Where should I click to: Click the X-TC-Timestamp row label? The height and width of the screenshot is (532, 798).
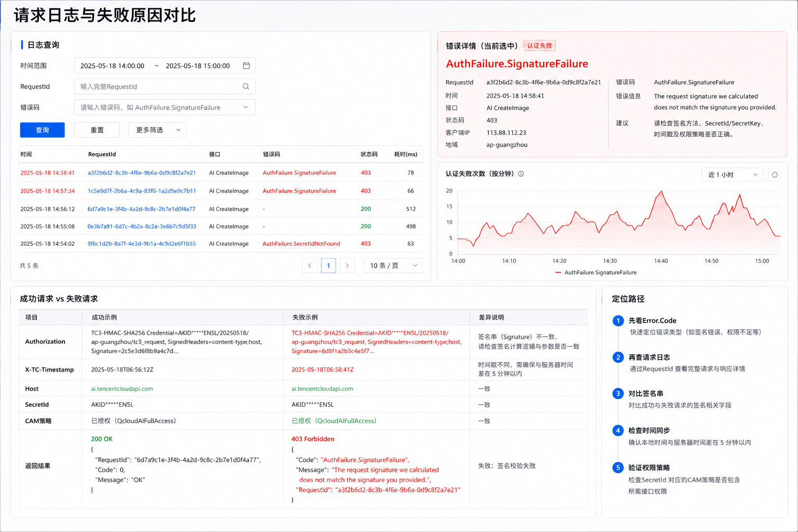click(49, 370)
